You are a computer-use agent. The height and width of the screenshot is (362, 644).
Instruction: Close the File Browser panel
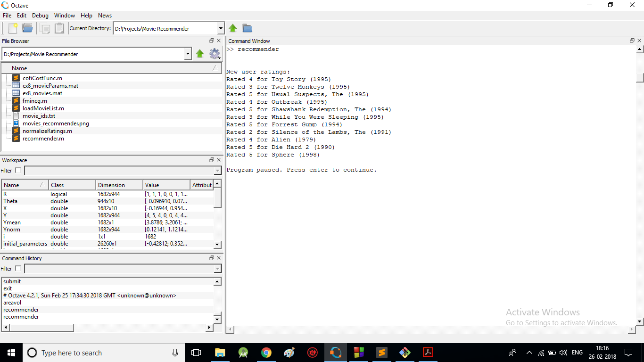(219, 41)
